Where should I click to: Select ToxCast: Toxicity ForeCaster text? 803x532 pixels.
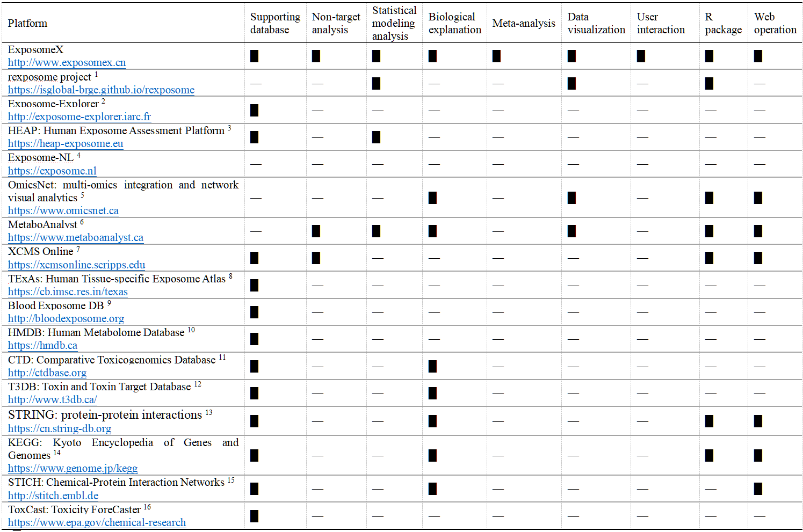pyautogui.click(x=74, y=509)
